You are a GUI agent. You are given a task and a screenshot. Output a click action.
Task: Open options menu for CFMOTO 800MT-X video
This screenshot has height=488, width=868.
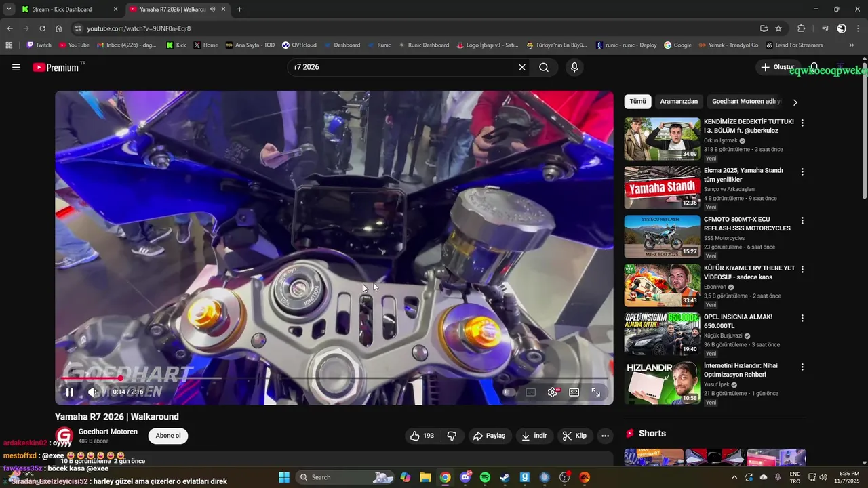[x=802, y=221]
